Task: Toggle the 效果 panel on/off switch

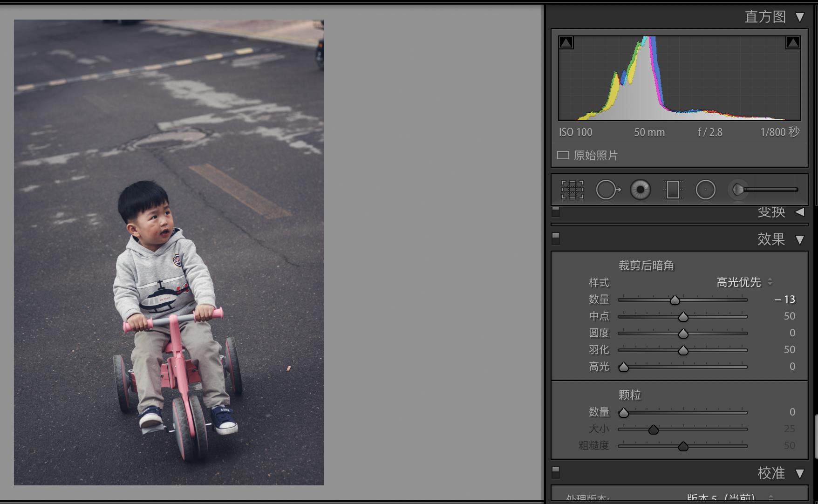Action: pos(556,238)
